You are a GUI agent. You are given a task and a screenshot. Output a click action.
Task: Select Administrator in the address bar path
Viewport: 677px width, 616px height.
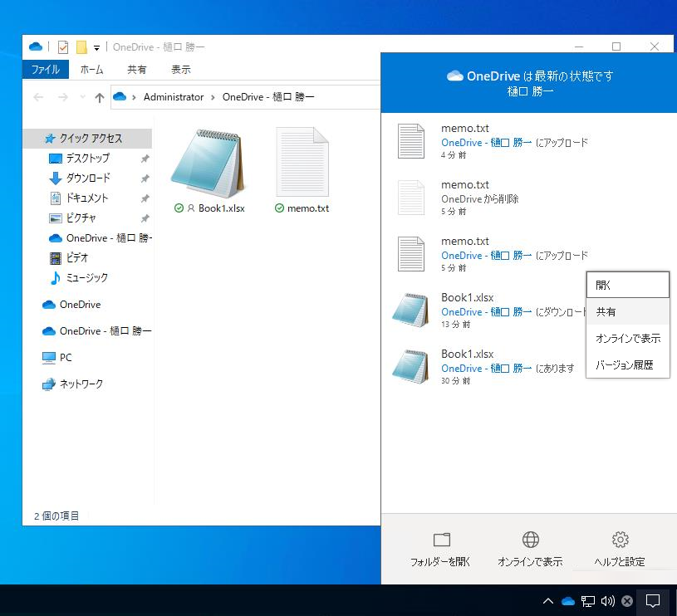click(174, 97)
